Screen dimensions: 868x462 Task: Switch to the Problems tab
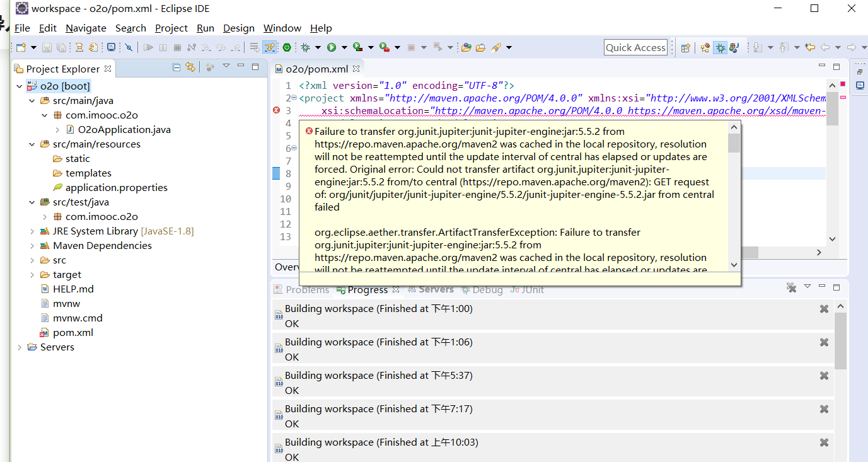point(301,289)
